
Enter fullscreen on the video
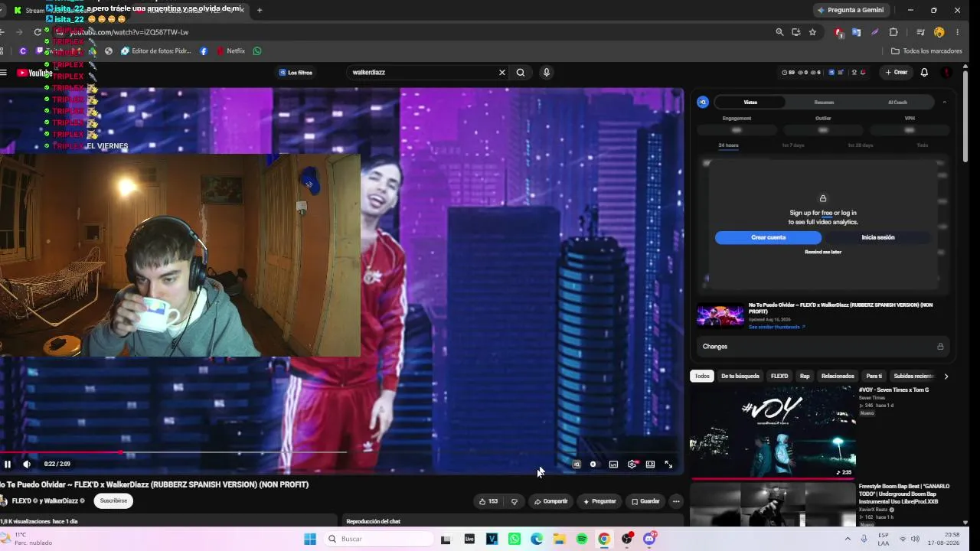tap(668, 464)
